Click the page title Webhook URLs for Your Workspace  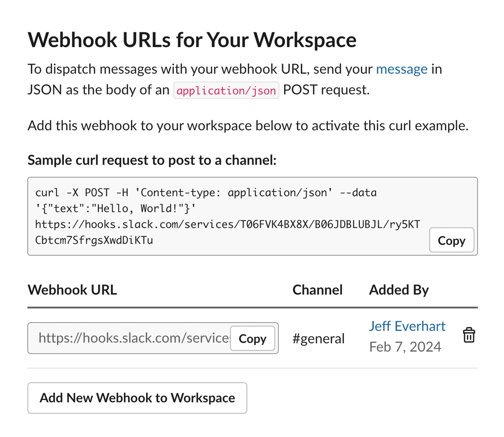point(192,39)
